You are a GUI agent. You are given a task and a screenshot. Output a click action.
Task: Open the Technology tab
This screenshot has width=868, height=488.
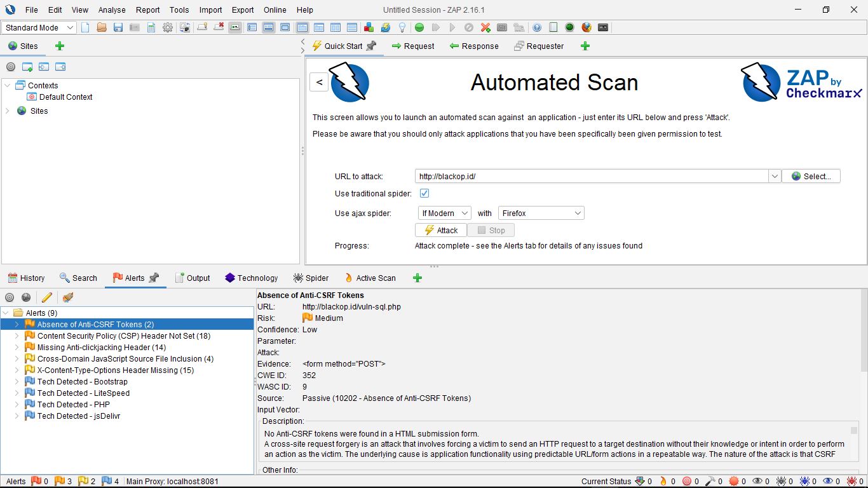pos(251,278)
